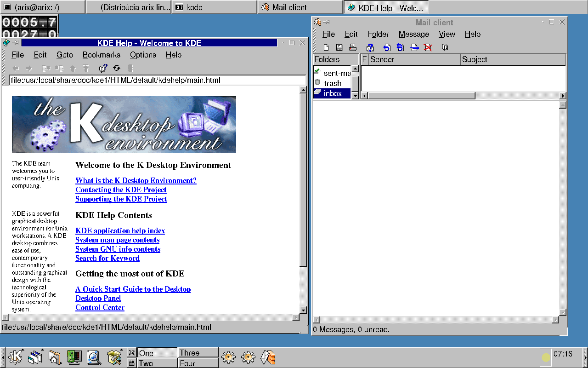Open 'KDE application help index' link

(x=120, y=231)
